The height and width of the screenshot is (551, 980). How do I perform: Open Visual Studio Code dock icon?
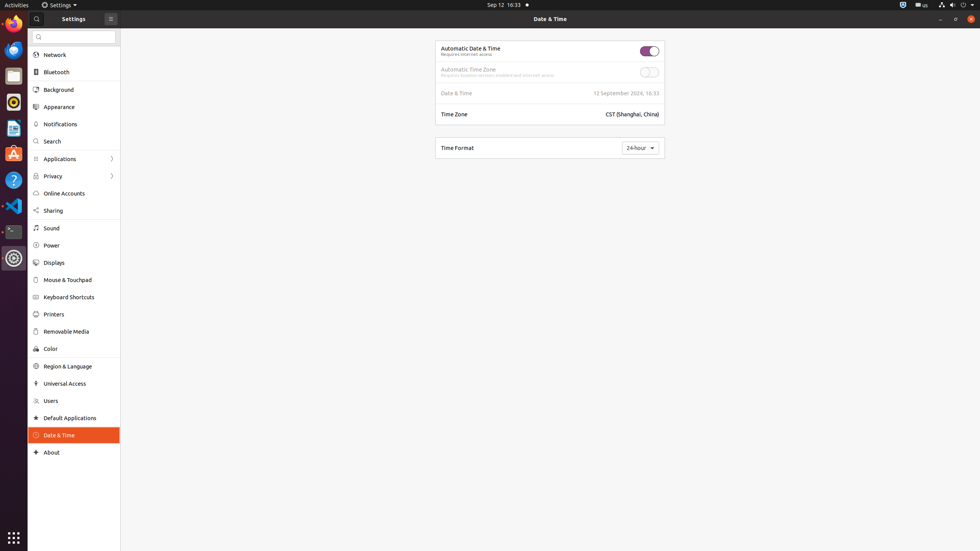coord(14,206)
